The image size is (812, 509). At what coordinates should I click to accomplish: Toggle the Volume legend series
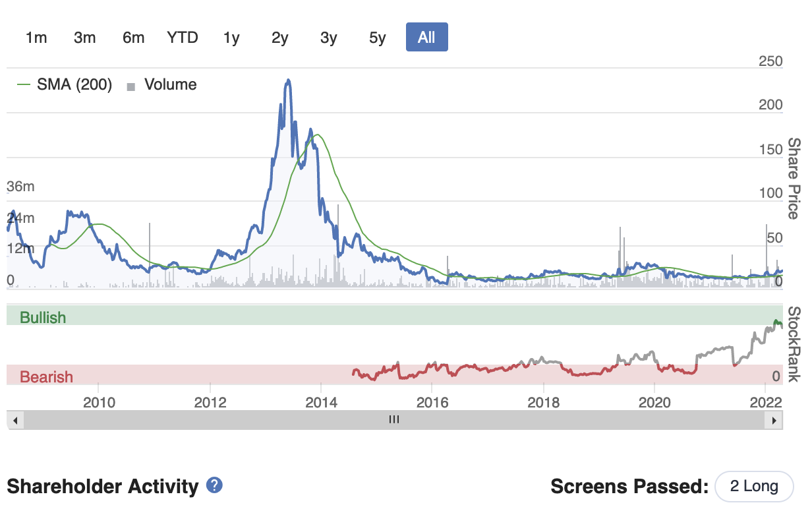(x=161, y=84)
